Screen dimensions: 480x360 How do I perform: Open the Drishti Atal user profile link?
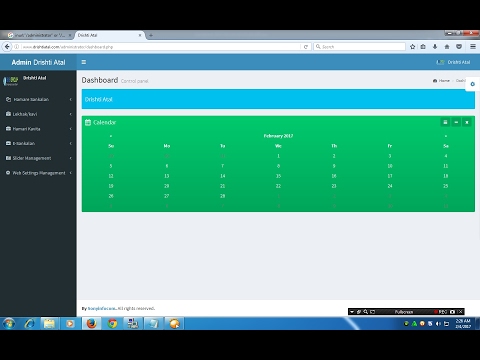pos(453,62)
